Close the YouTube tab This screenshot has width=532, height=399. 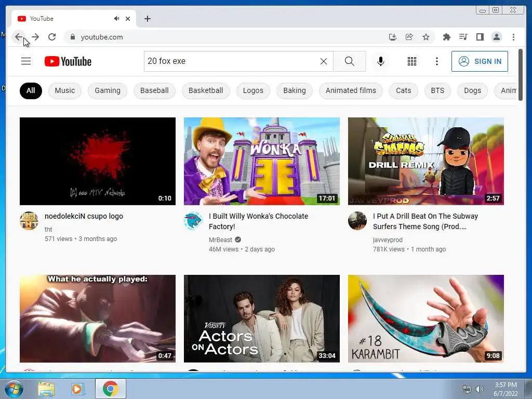click(128, 19)
